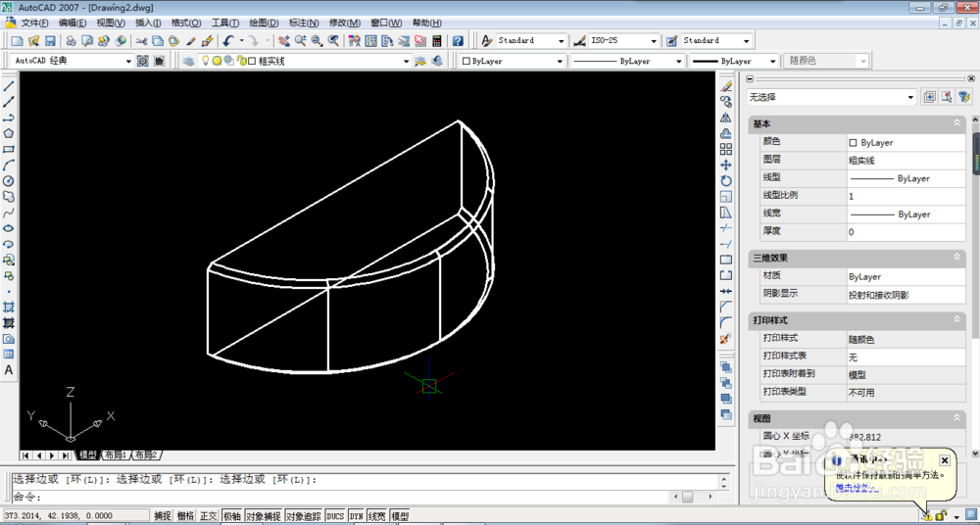Select the Hatch tool
Viewport: 980px width, 525px height.
point(9,307)
